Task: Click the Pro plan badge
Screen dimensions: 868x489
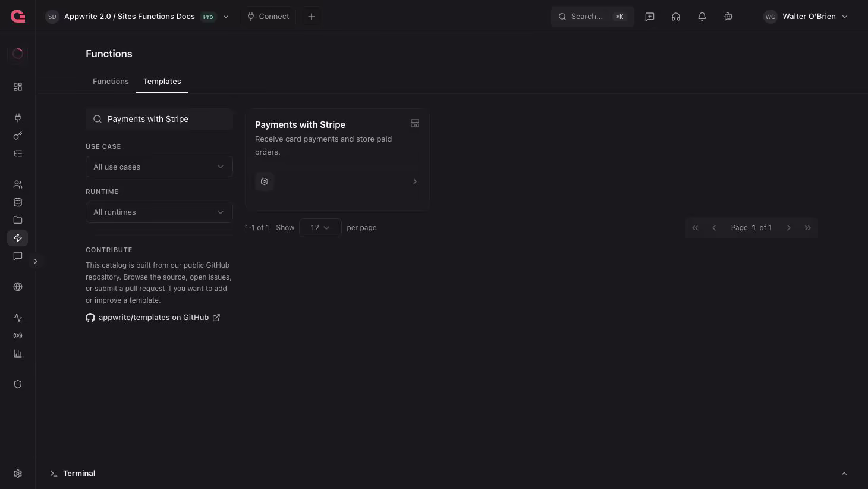Action: click(208, 17)
